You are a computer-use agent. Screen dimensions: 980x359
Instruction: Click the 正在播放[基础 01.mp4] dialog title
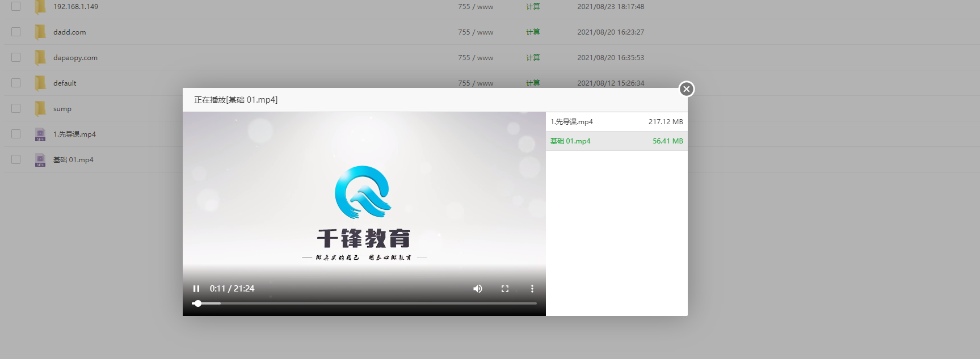point(235,100)
